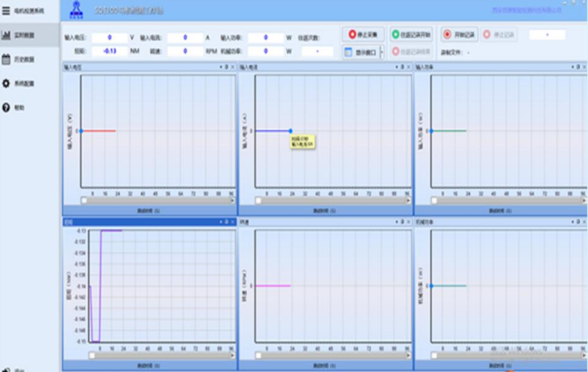This screenshot has width=588, height=372.
Task: Open the 扭矩 torque panel dropdown arrow
Action: pos(220,222)
